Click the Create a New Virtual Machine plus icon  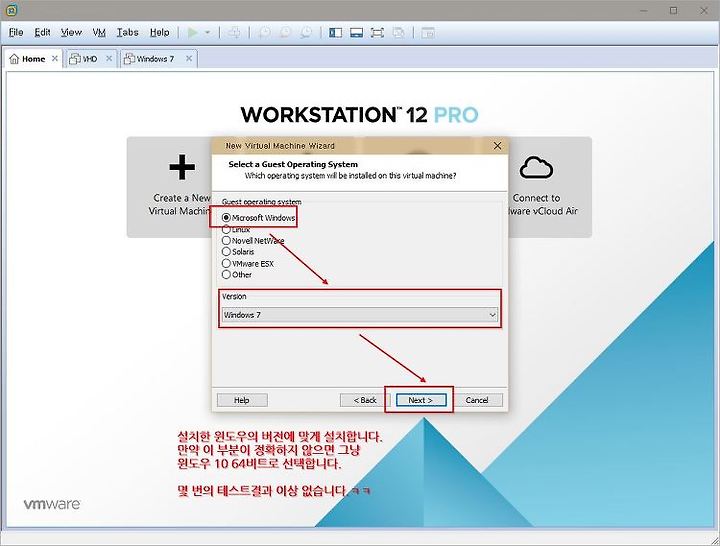coord(182,167)
